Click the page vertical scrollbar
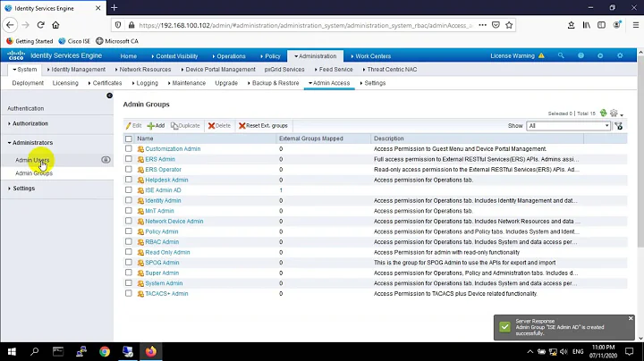This screenshot has height=361, width=644. coord(640,152)
